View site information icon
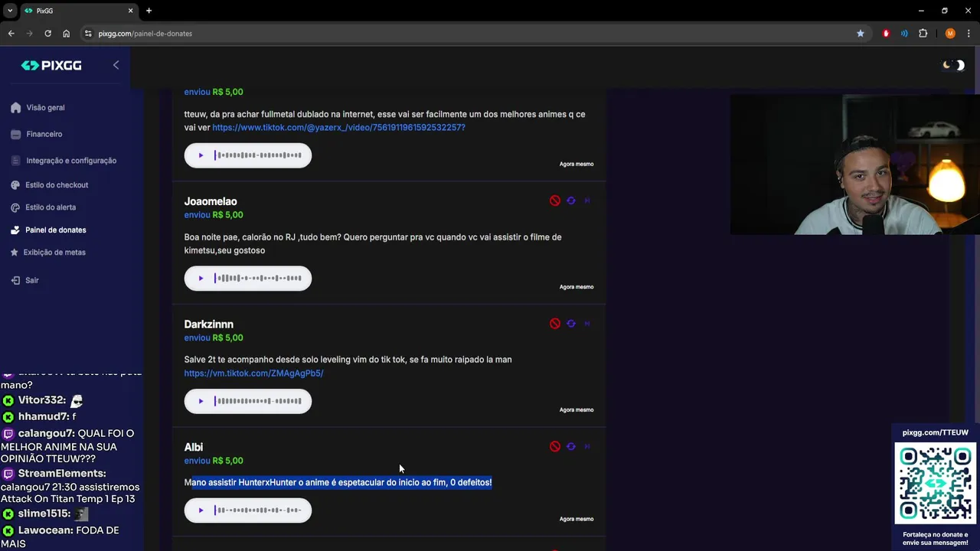 88,34
